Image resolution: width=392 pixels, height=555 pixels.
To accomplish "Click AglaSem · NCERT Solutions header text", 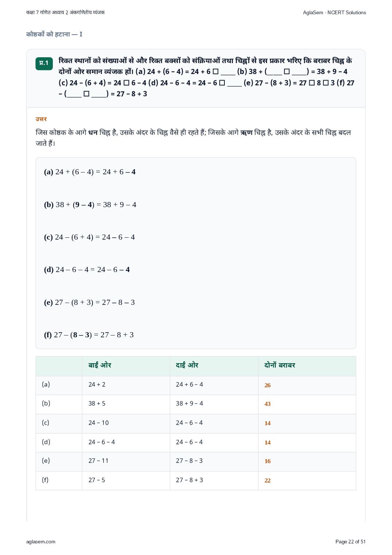I will (x=334, y=12).
